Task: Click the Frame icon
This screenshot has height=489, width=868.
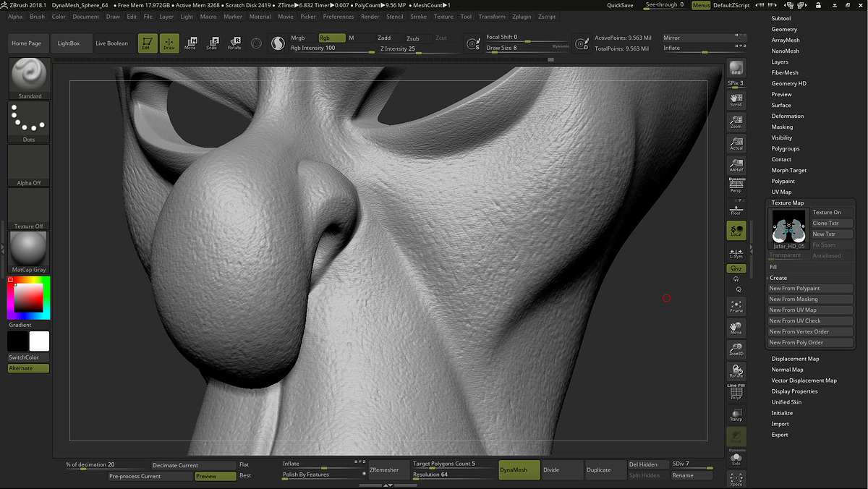Action: [x=736, y=306]
